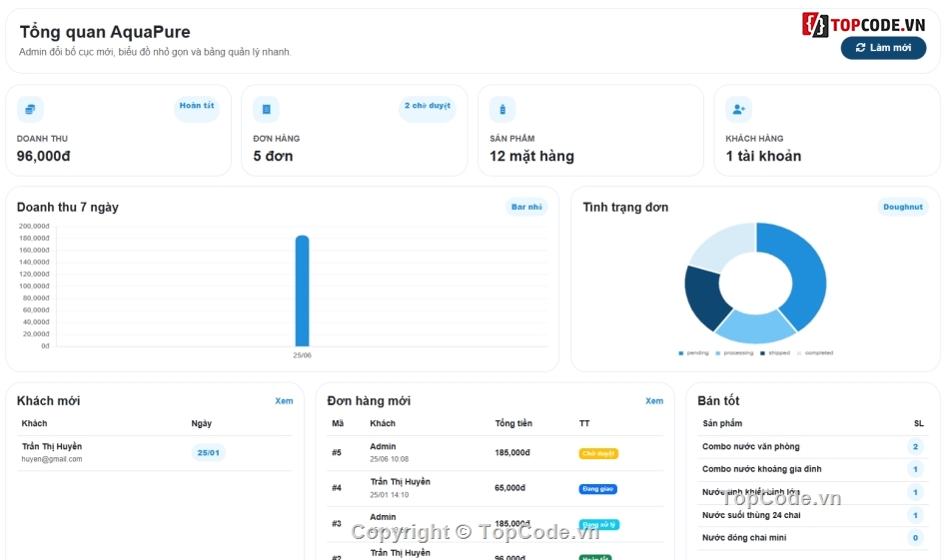Image resolution: width=949 pixels, height=560 pixels.
Task: Click quantity badge 2 for Combo văn phòng
Action: 915,447
